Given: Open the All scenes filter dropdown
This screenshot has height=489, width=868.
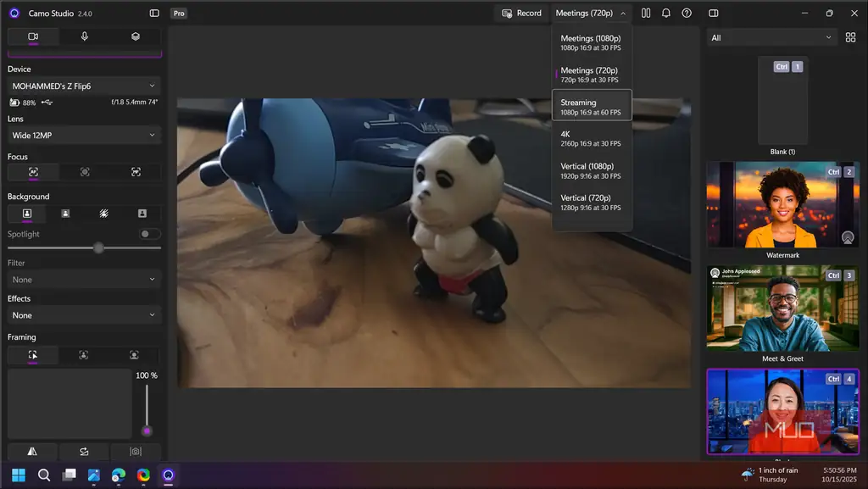Looking at the screenshot, I should [771, 37].
